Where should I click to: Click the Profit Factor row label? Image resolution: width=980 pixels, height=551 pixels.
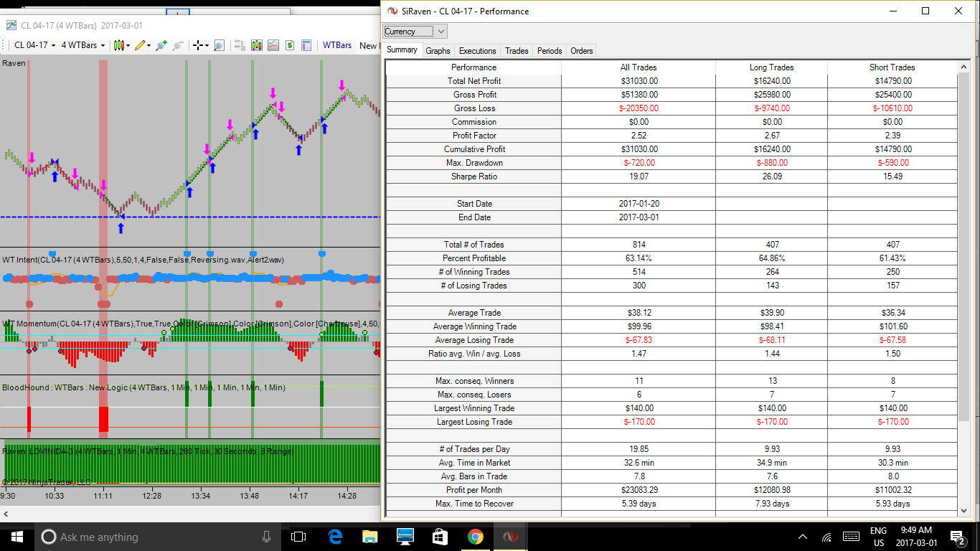473,136
